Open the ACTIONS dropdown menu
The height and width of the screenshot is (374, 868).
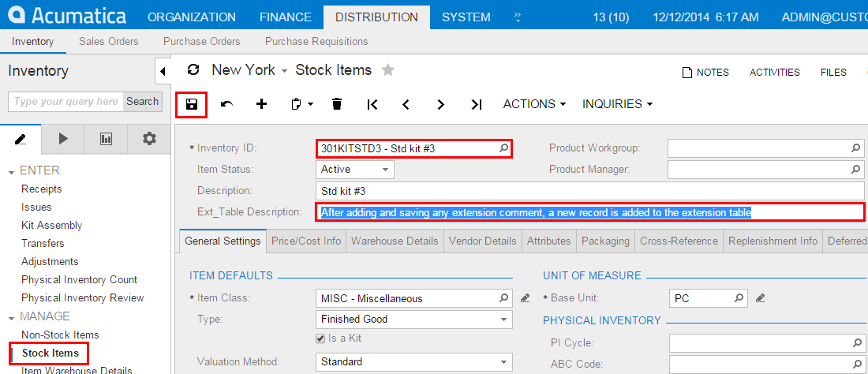(x=535, y=104)
